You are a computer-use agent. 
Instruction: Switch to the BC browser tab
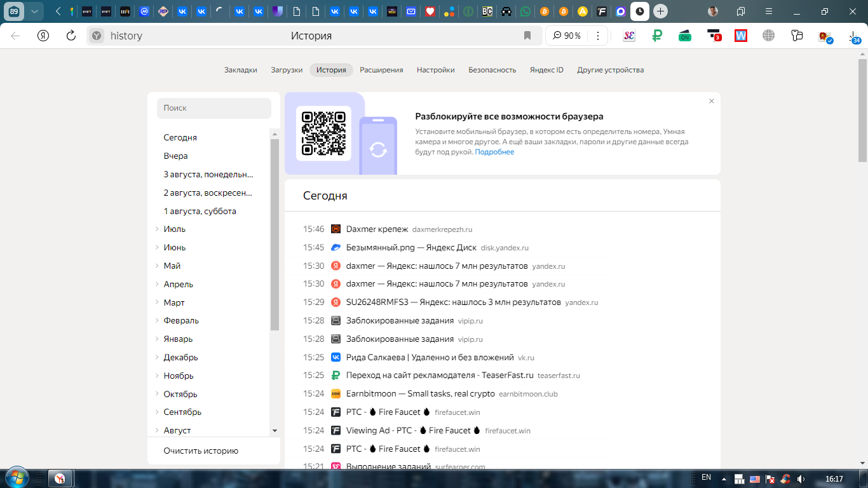click(x=487, y=11)
